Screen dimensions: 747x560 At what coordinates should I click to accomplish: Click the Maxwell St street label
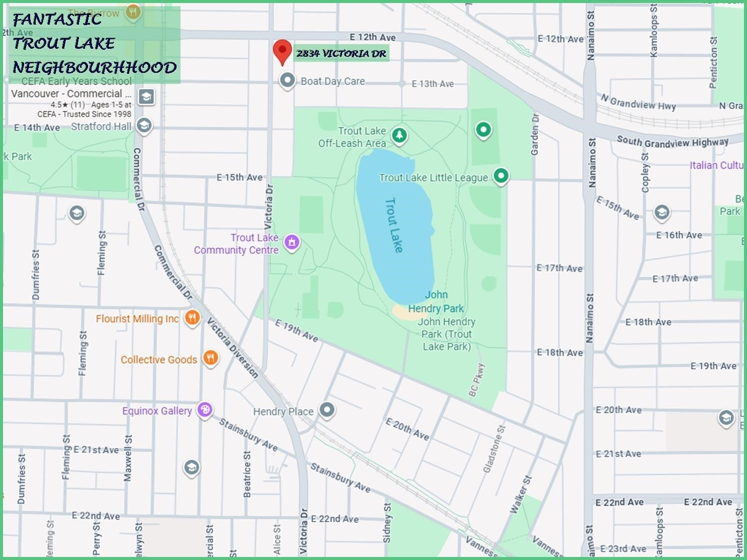(x=128, y=458)
